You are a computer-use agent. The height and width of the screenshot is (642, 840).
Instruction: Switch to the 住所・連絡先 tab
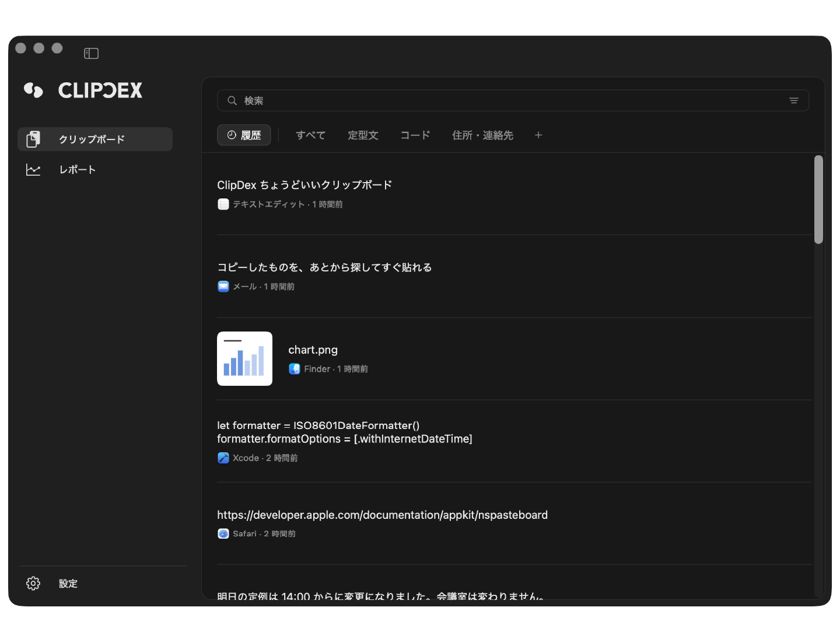(x=482, y=135)
